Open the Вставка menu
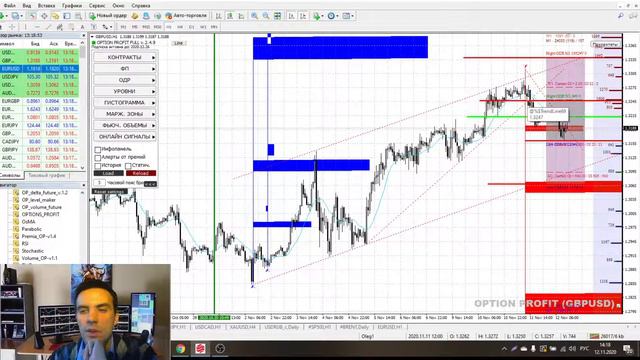Viewport: 640px width, 360px height. click(46, 6)
